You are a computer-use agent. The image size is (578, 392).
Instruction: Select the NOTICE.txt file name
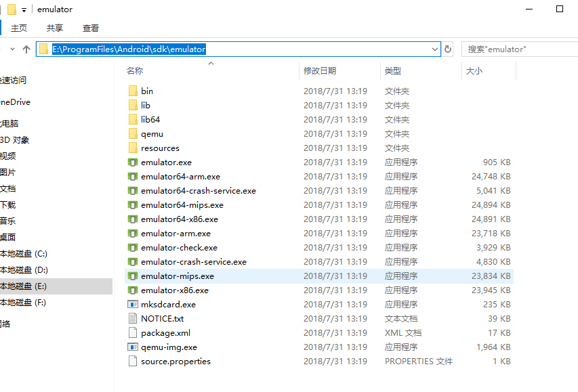162,319
